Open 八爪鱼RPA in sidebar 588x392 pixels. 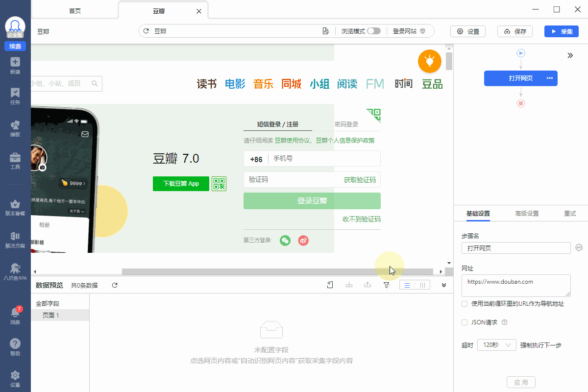tap(15, 272)
